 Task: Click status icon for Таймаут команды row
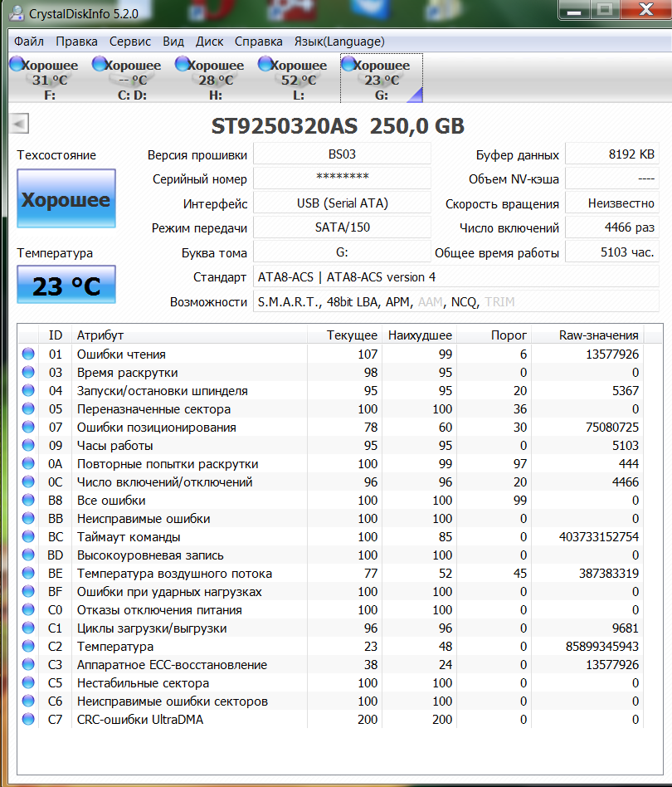click(28, 536)
